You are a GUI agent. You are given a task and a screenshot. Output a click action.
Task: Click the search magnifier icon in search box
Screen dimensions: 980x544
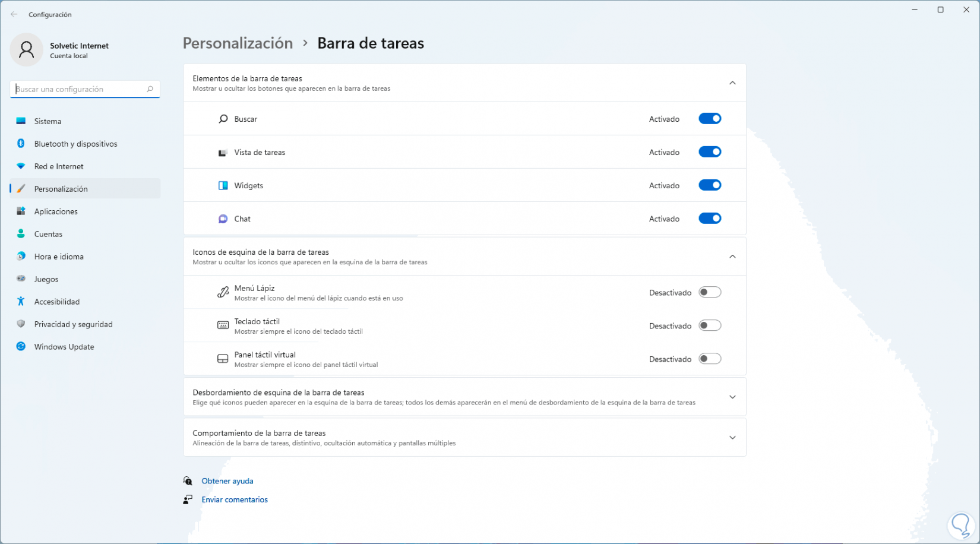pos(150,89)
